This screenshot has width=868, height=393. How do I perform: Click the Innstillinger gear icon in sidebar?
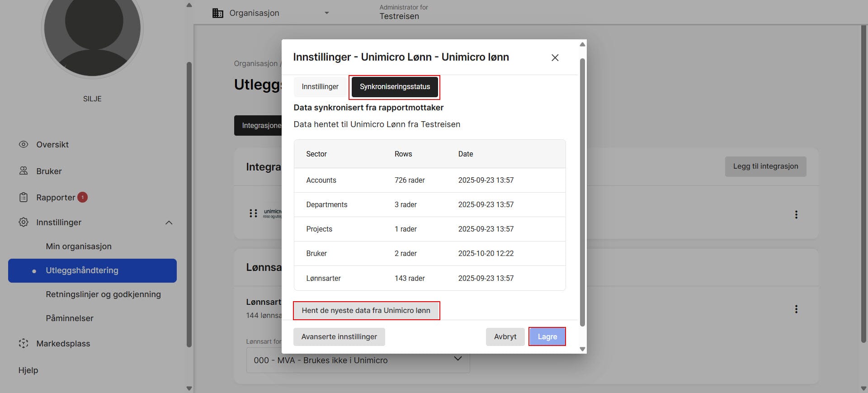pyautogui.click(x=24, y=223)
